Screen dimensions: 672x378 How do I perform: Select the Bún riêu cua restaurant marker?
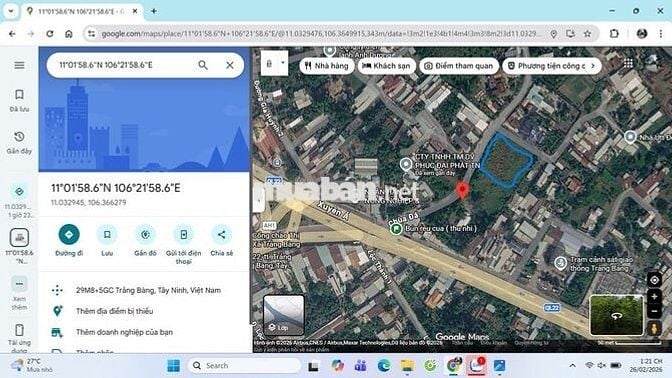tap(396, 228)
